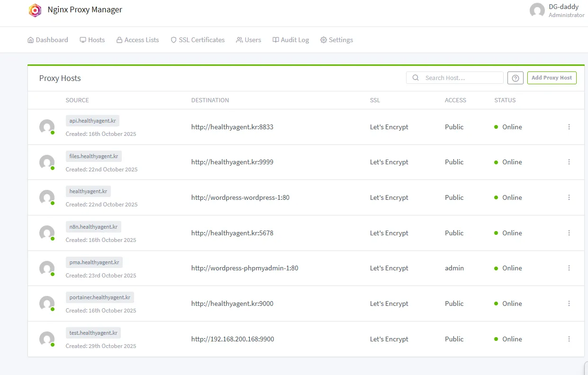Click the pma.healthyagent.kr source tag
Screen dimensions: 588x375
(x=94, y=262)
